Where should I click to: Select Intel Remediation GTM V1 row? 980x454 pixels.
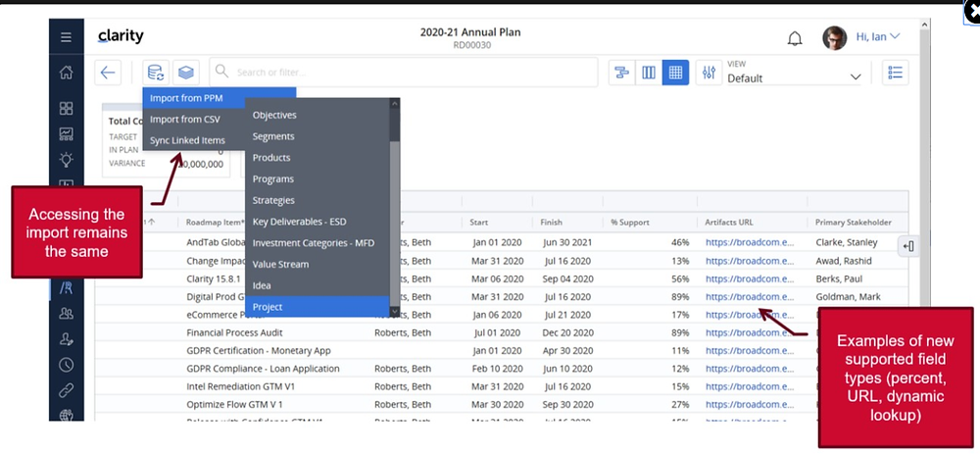(x=501, y=386)
